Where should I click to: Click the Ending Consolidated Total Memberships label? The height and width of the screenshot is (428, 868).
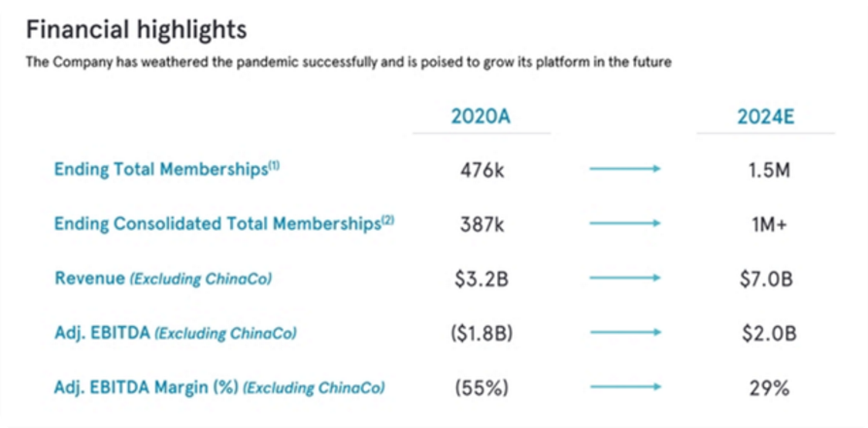pyautogui.click(x=223, y=224)
